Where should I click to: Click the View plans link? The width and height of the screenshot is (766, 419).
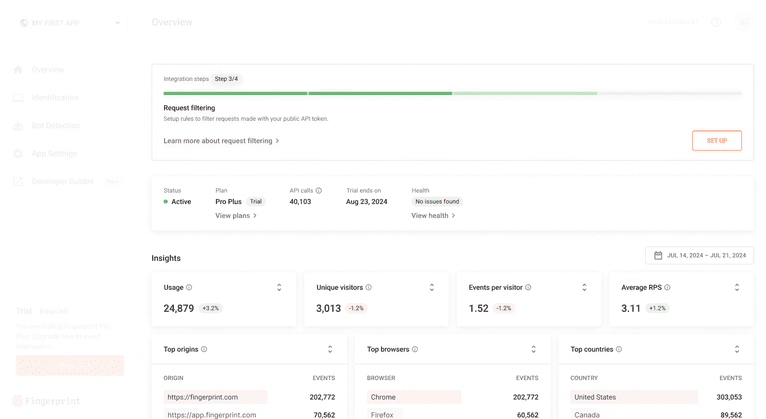point(236,216)
